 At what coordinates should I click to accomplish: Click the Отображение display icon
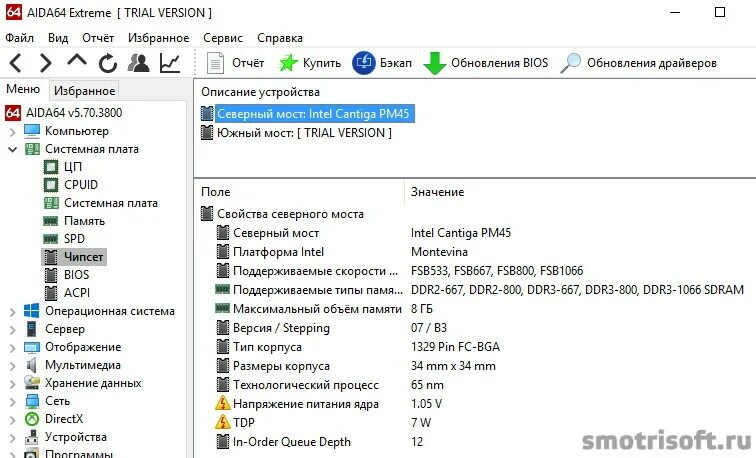pos(32,348)
